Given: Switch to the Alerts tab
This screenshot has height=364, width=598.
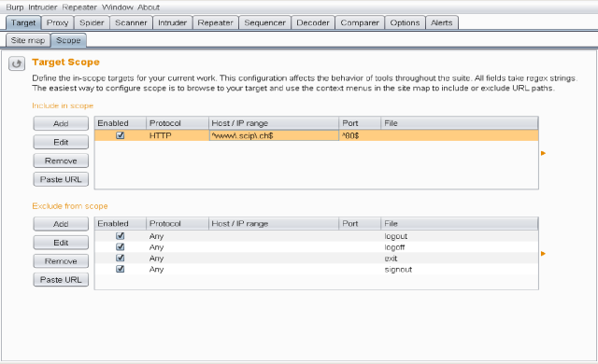Looking at the screenshot, I should pos(442,22).
